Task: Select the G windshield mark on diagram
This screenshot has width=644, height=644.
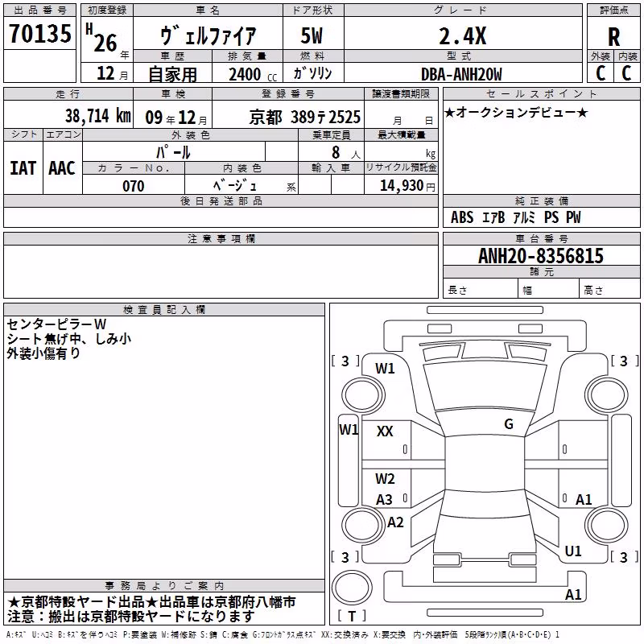Action: tap(509, 423)
